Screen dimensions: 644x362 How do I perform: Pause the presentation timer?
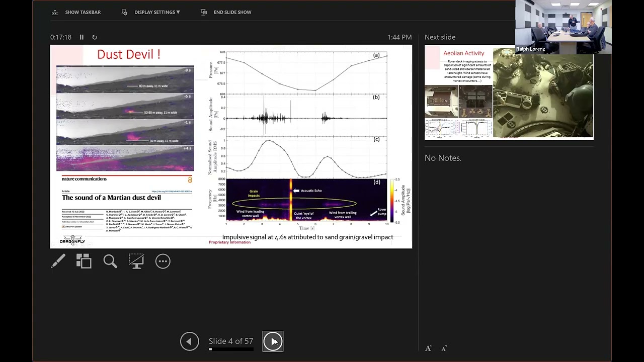[82, 37]
